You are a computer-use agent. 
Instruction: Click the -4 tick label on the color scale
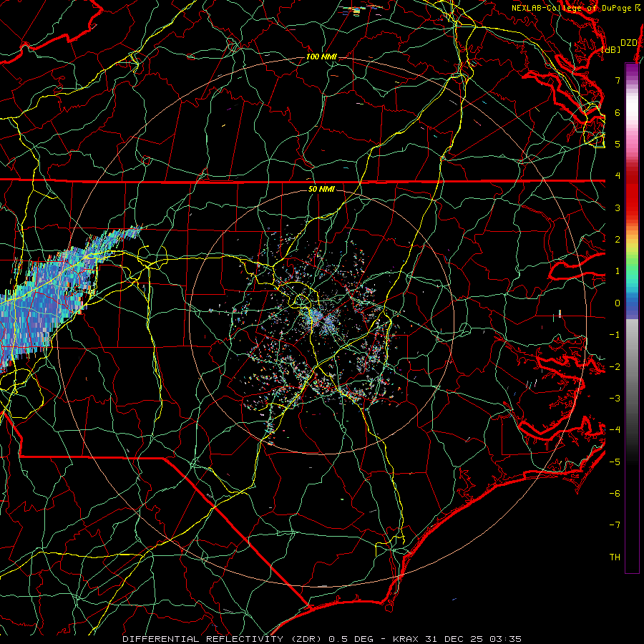click(x=615, y=430)
